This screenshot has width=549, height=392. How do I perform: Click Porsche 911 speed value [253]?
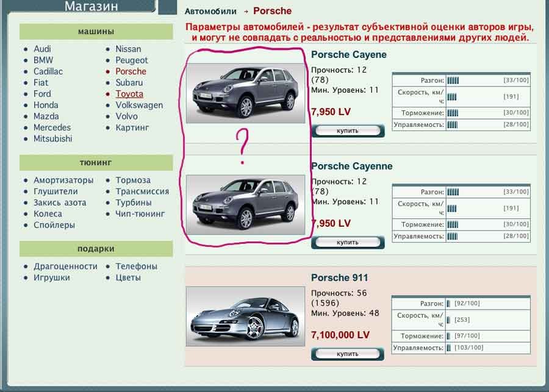[462, 320]
